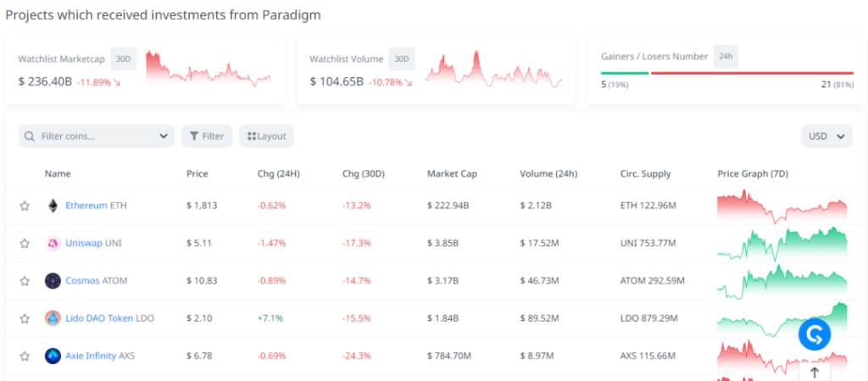Click the Axie Infinity logo icon

pos(53,356)
